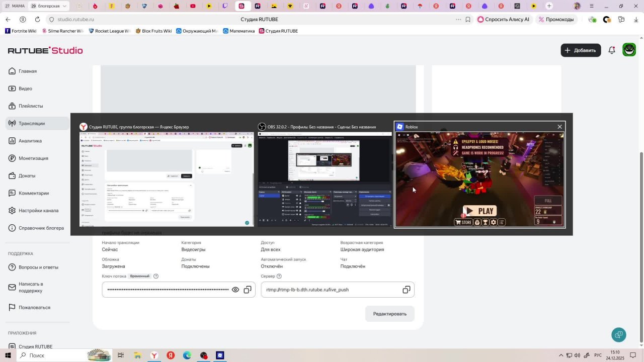
Task: Switch to the Студия RUTUBE browser window thumbnail
Action: pyautogui.click(x=167, y=175)
